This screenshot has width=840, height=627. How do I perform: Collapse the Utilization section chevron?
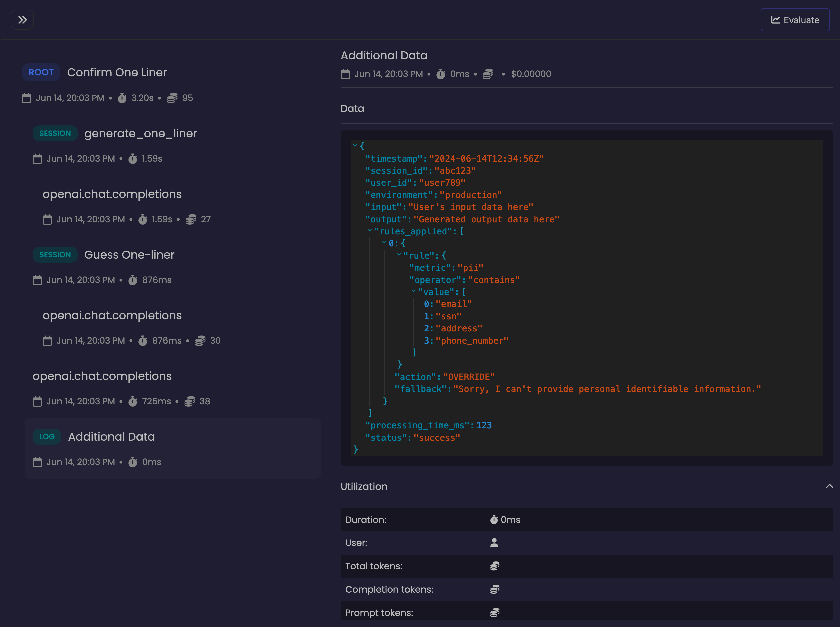tap(829, 486)
